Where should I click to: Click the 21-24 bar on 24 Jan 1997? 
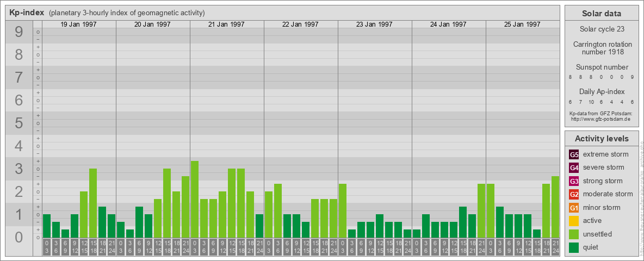[x=481, y=210]
